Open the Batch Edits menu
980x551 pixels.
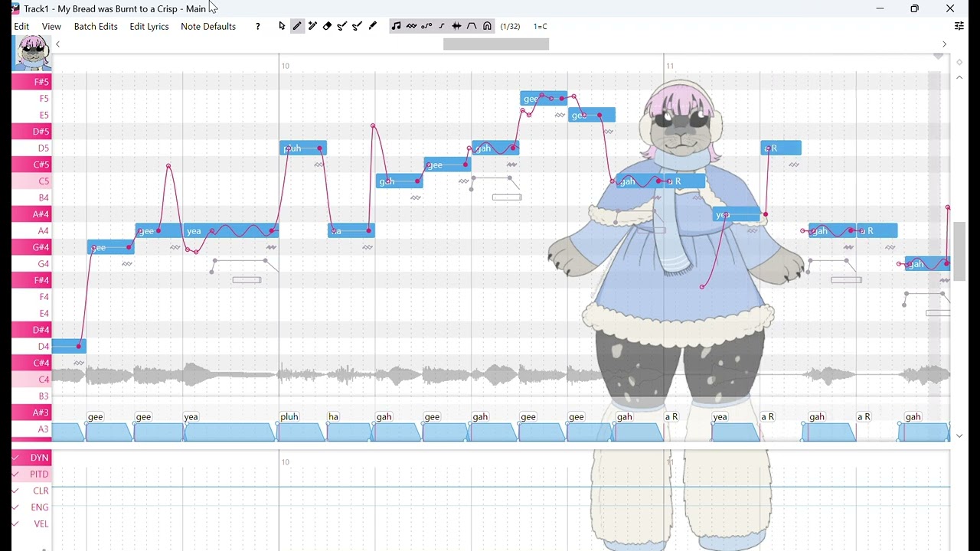pos(96,27)
